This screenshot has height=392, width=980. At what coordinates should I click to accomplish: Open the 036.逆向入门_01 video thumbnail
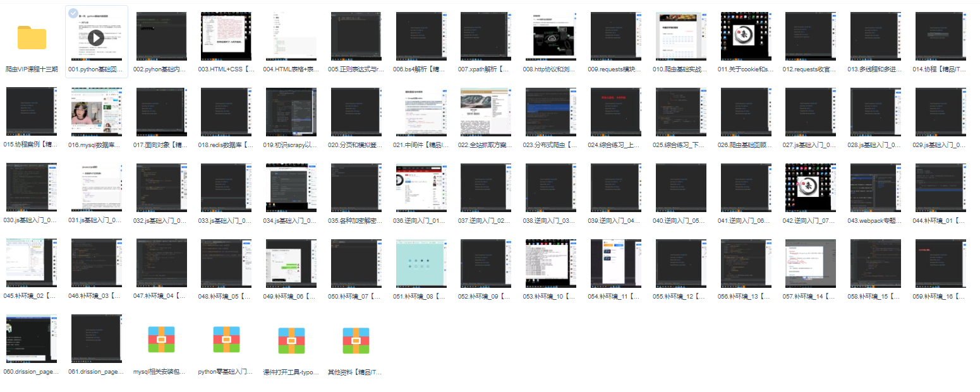point(421,187)
